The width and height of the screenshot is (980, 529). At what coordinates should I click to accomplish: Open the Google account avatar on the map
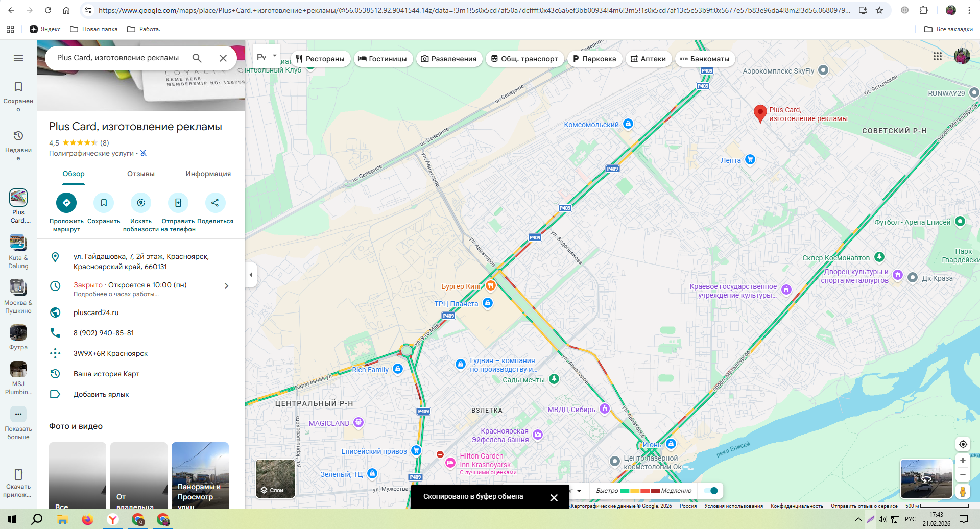point(962,56)
